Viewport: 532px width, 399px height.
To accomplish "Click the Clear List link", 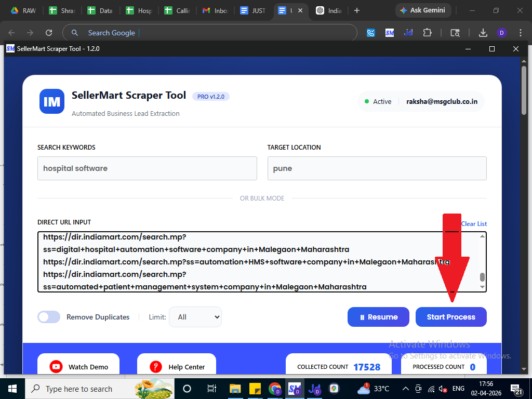I will pyautogui.click(x=474, y=224).
